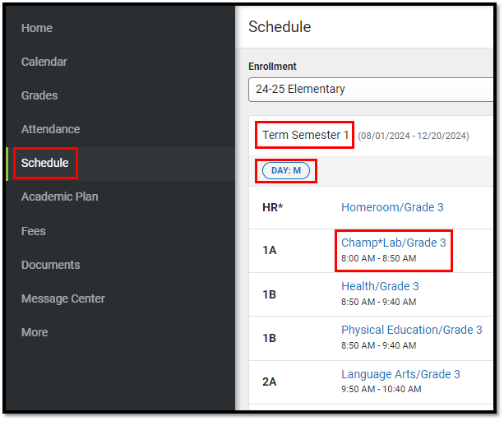Click the Schedule page title

coord(280,27)
